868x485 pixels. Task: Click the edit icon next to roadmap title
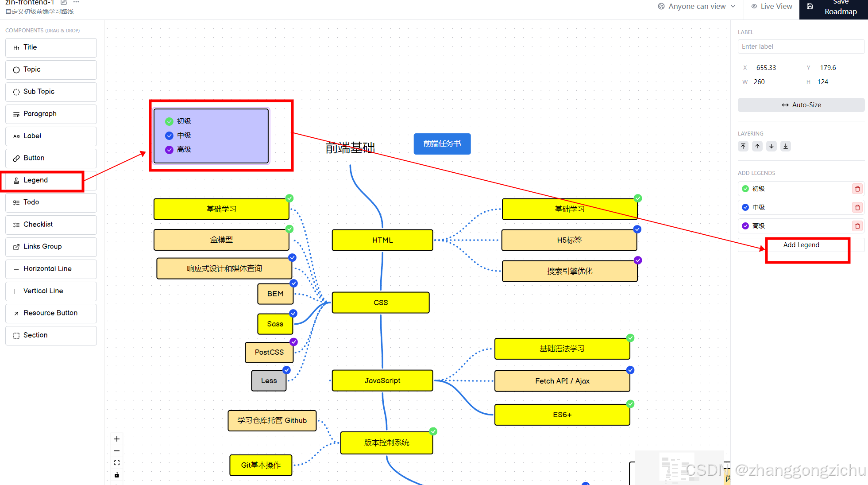tap(64, 2)
